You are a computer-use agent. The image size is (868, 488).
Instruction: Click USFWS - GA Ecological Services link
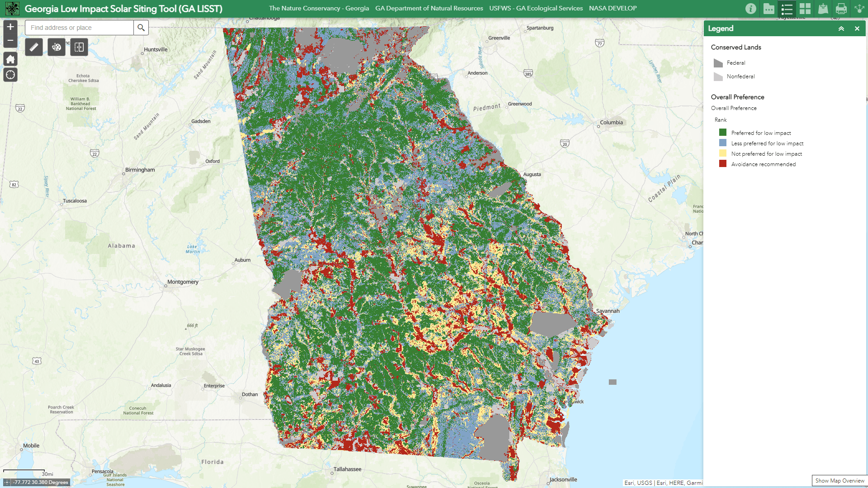(x=536, y=8)
